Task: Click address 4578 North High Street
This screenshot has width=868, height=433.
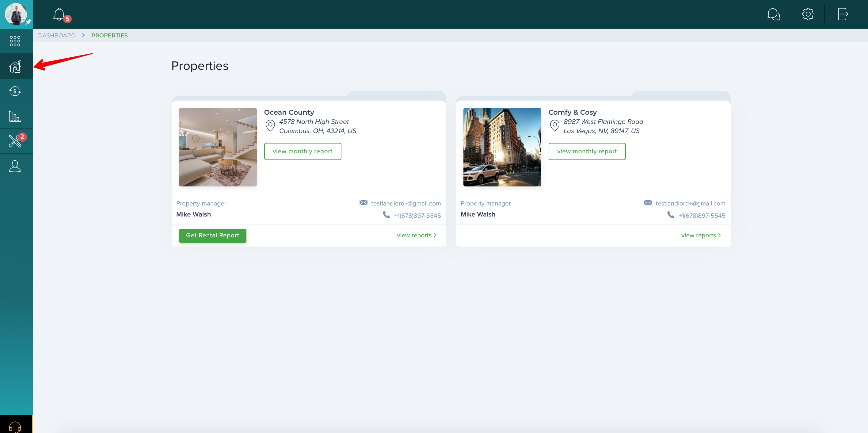Action: point(314,122)
